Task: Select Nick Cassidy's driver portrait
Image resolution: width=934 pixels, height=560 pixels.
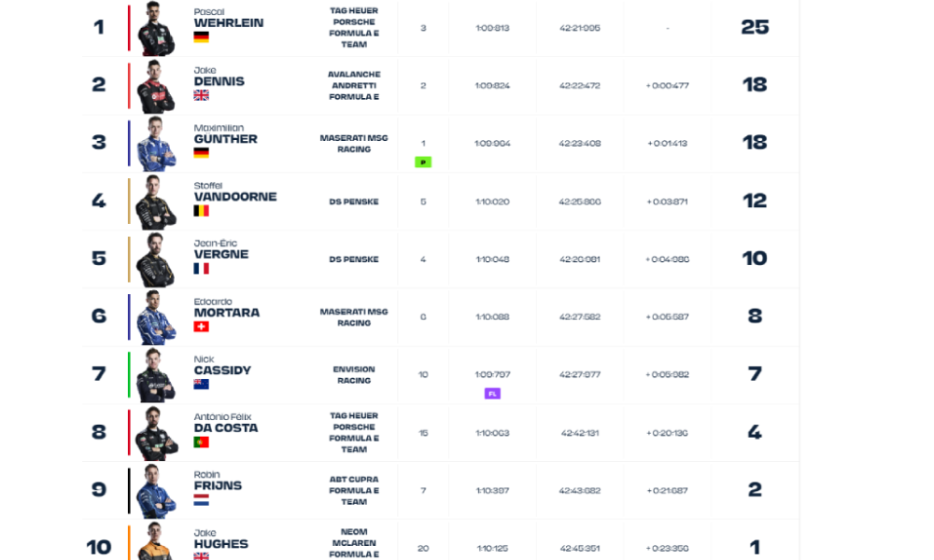Action: point(155,375)
